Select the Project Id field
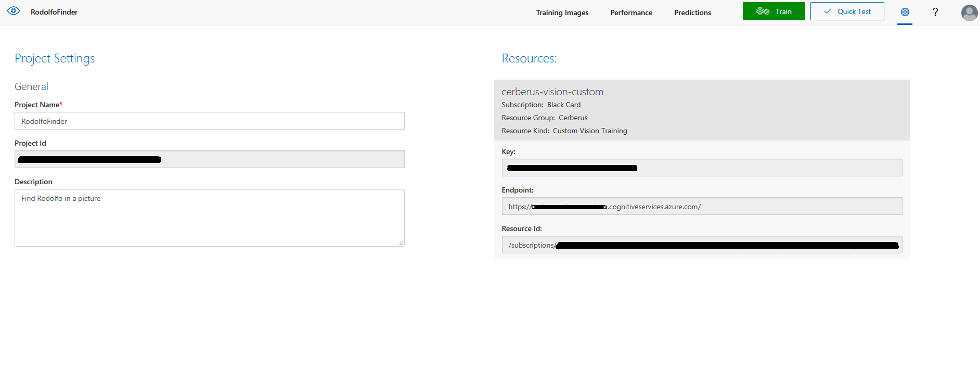This screenshot has width=980, height=371. pyautogui.click(x=210, y=159)
